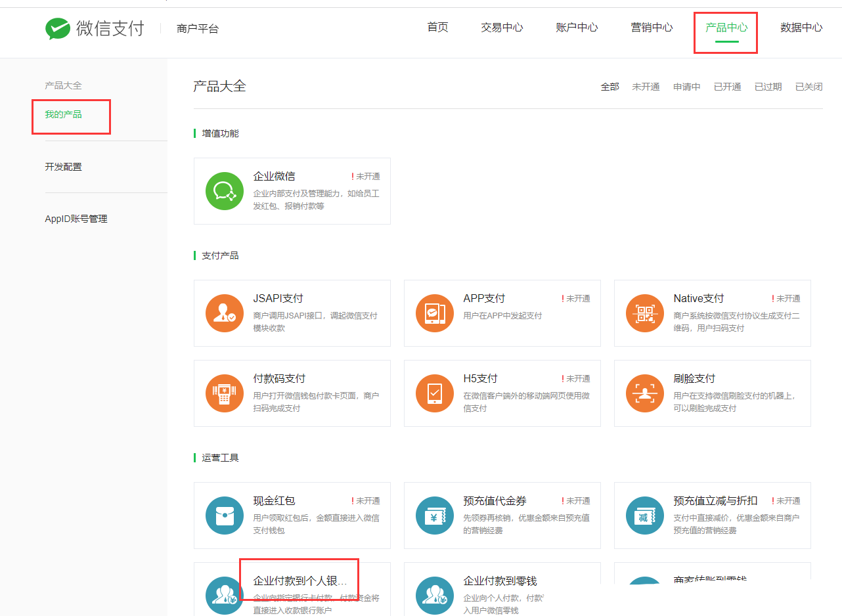This screenshot has height=616, width=842.
Task: Open 账户中心 in top navigation
Action: pos(577,28)
